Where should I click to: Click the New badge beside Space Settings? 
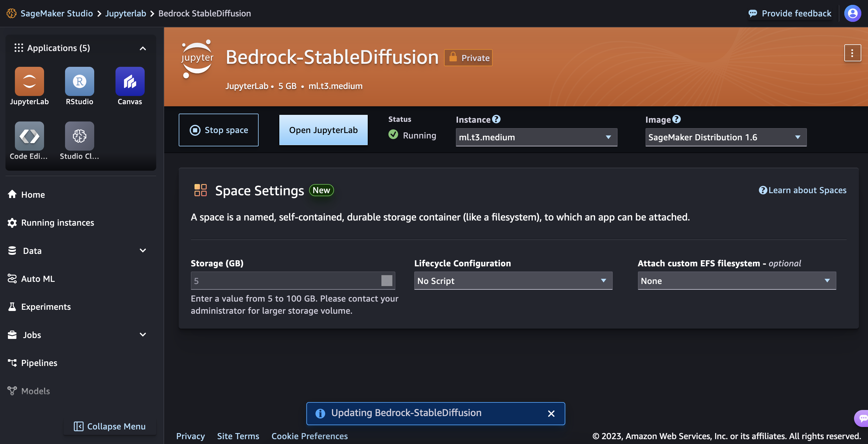point(322,190)
